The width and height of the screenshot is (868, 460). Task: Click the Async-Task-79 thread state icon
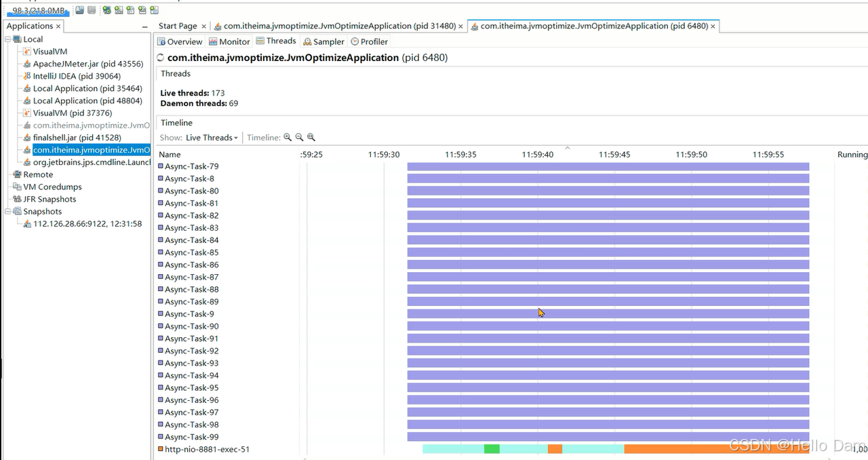coord(161,166)
